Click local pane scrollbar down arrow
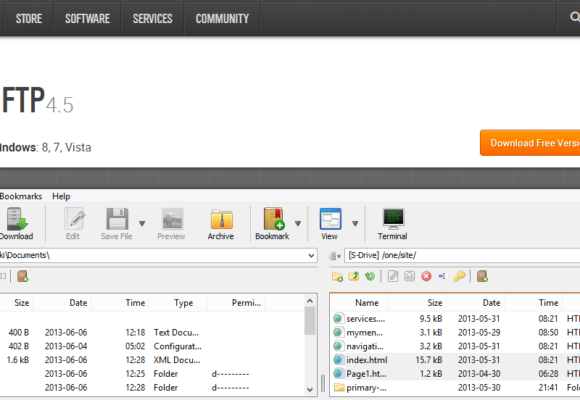 (x=310, y=389)
